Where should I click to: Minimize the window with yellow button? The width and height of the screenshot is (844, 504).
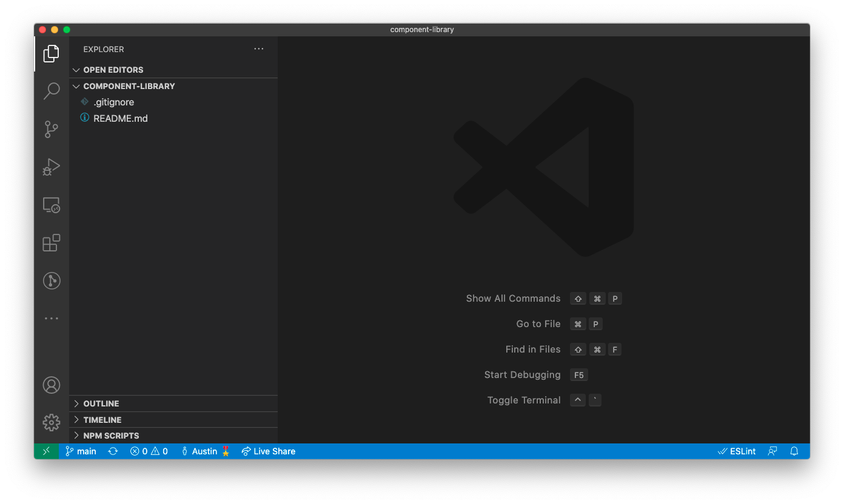coord(55,30)
